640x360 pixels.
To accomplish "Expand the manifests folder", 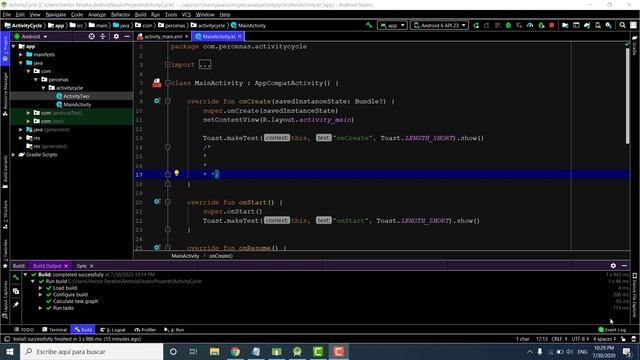I will point(21,54).
